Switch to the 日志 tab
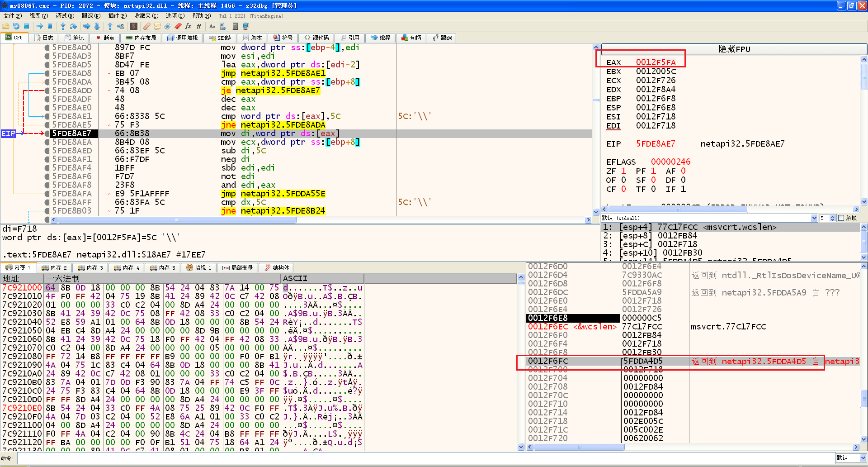 click(x=44, y=38)
